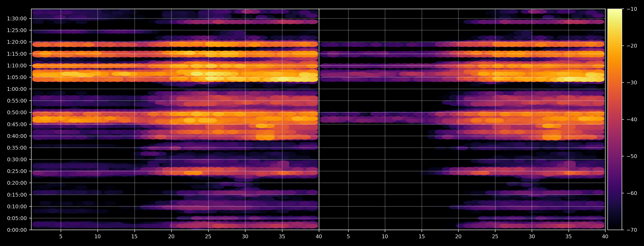Click left heatmap's x-axis tick 35
The width and height of the screenshot is (644, 246).
coord(282,236)
